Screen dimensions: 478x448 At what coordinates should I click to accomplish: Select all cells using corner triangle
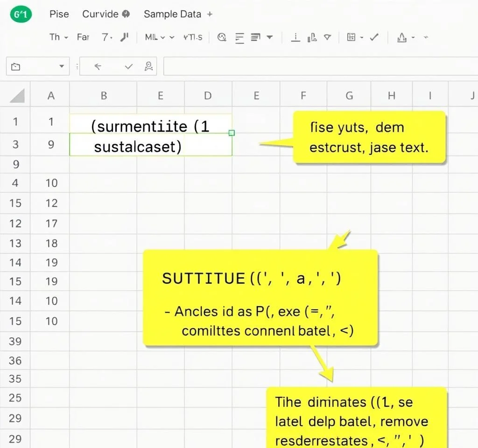tap(17, 96)
